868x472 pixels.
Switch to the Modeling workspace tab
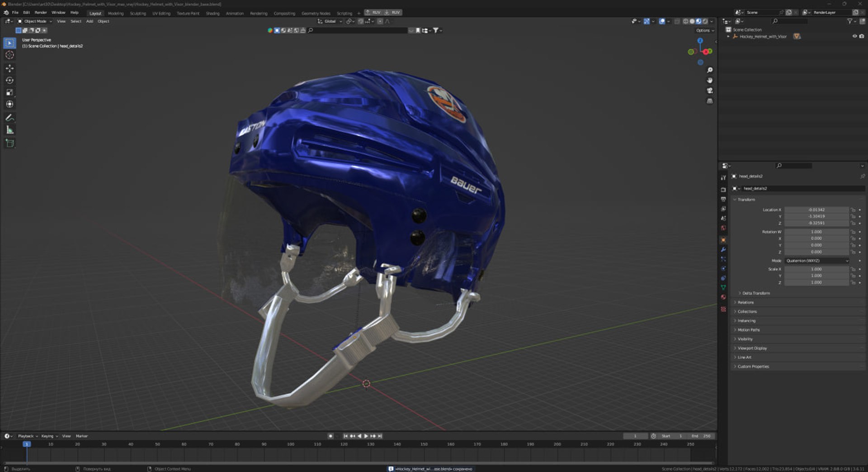pos(116,14)
